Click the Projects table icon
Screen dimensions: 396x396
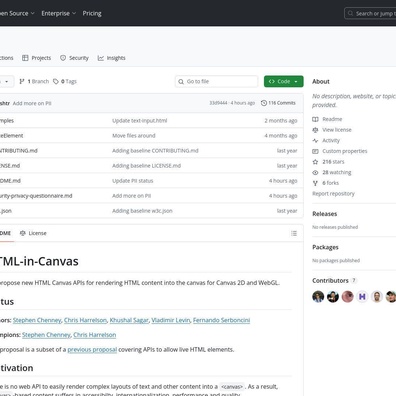(x=25, y=58)
